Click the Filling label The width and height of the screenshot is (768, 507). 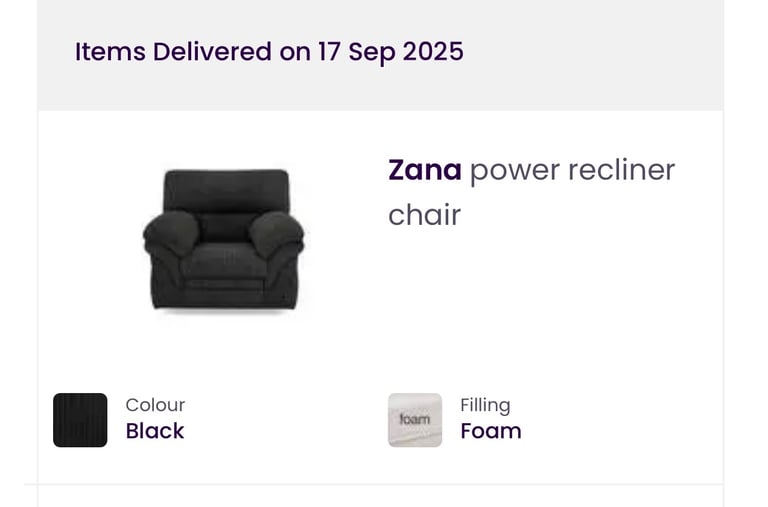485,405
